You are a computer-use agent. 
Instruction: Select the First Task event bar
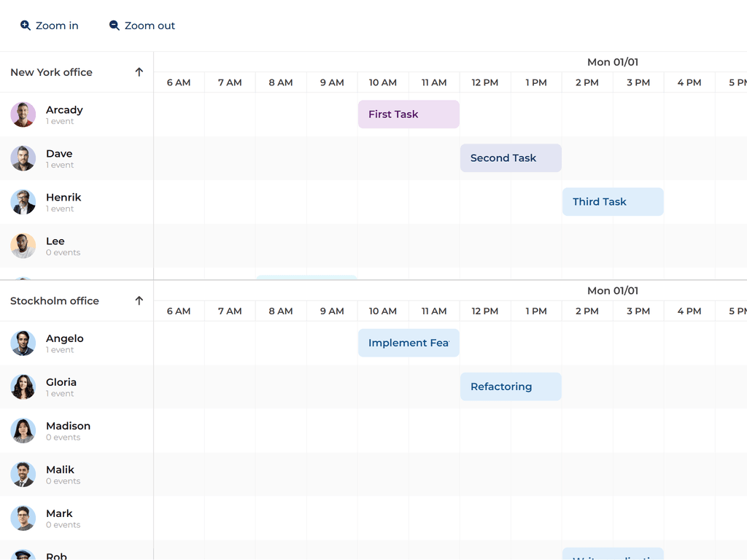click(x=409, y=114)
